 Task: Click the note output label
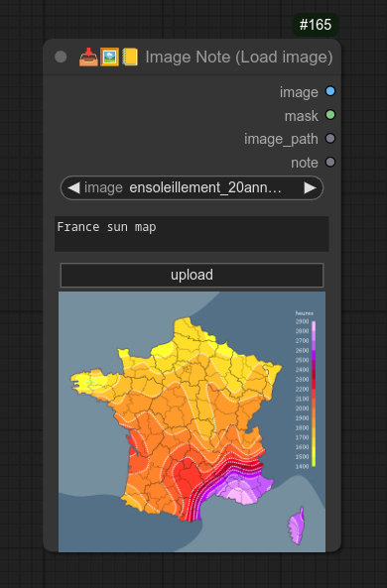click(x=305, y=163)
